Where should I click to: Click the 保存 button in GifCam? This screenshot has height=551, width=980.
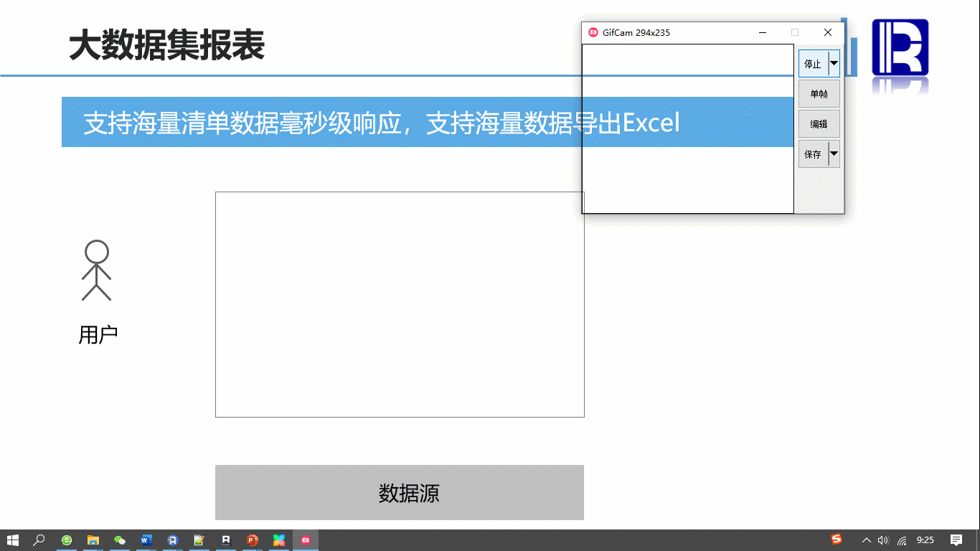[814, 154]
